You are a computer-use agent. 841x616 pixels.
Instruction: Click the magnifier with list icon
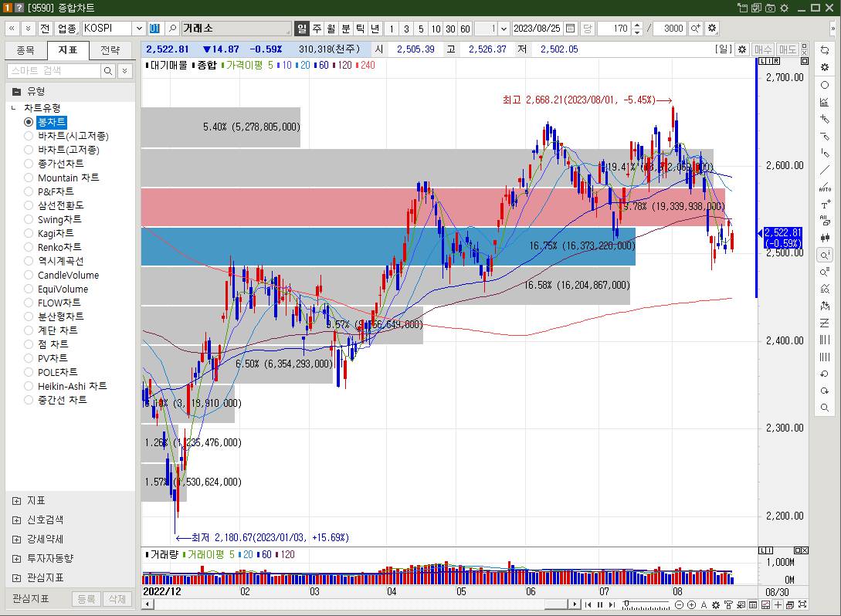pyautogui.click(x=824, y=272)
